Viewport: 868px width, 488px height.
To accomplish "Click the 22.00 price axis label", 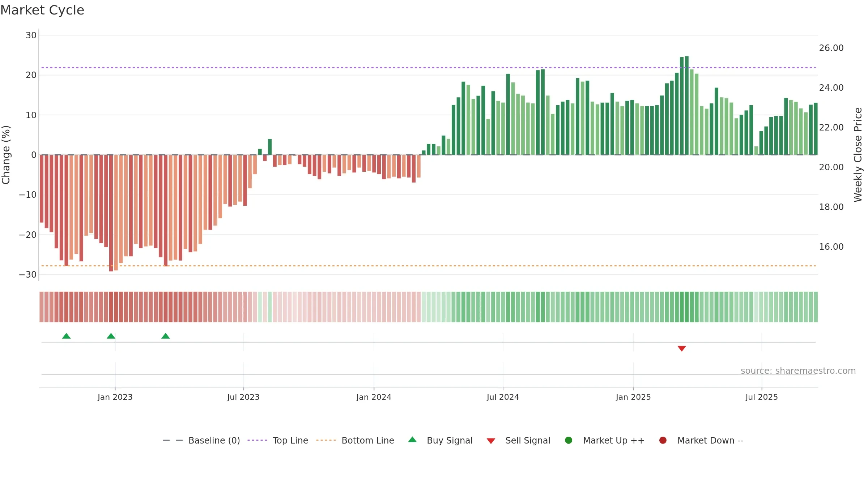I will click(x=831, y=127).
